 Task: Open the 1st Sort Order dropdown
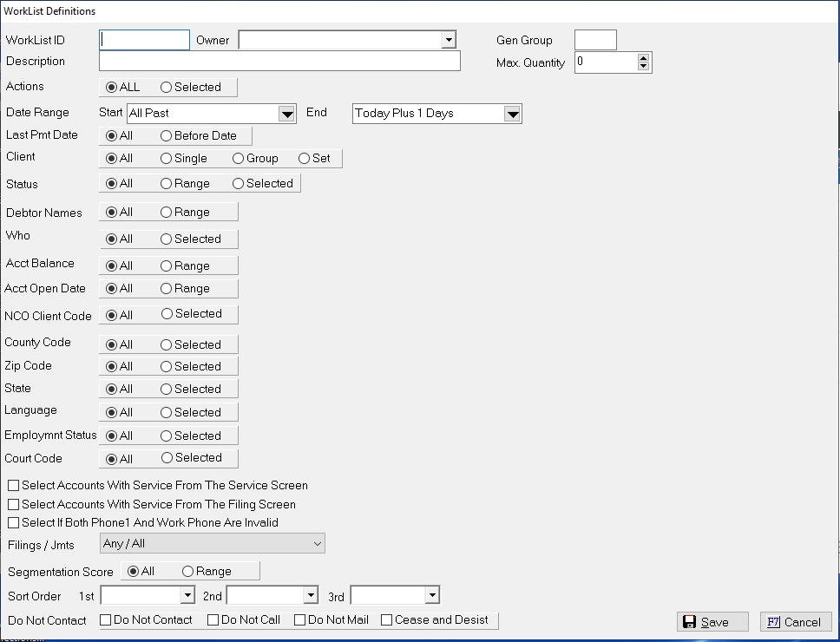click(x=187, y=595)
